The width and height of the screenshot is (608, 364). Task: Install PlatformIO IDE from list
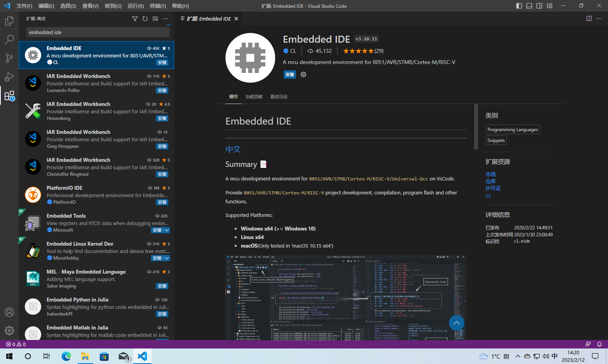coord(162,202)
